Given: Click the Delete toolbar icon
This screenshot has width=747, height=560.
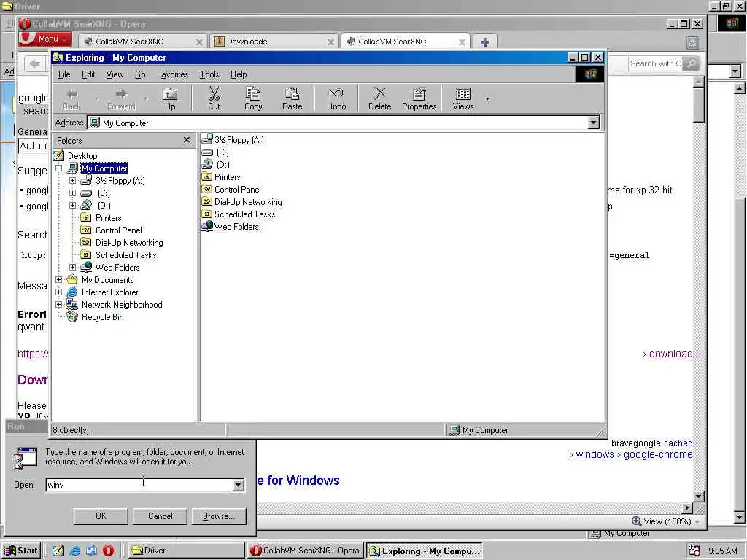Looking at the screenshot, I should pyautogui.click(x=379, y=98).
